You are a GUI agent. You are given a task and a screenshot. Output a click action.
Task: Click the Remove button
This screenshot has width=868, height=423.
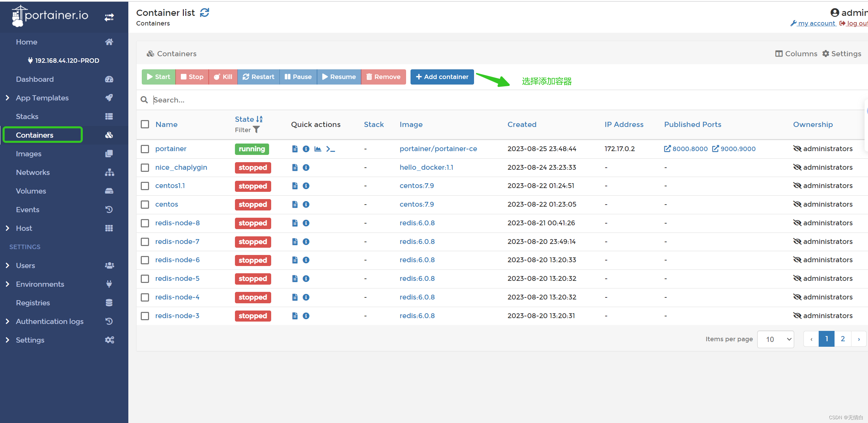384,77
